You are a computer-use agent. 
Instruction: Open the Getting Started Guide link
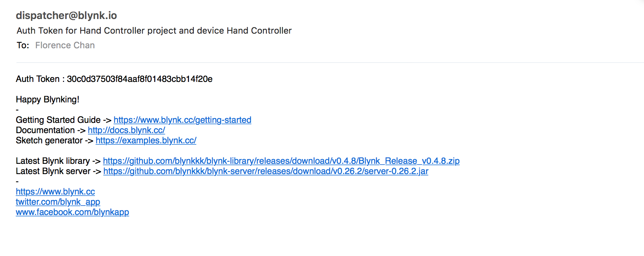point(182,120)
